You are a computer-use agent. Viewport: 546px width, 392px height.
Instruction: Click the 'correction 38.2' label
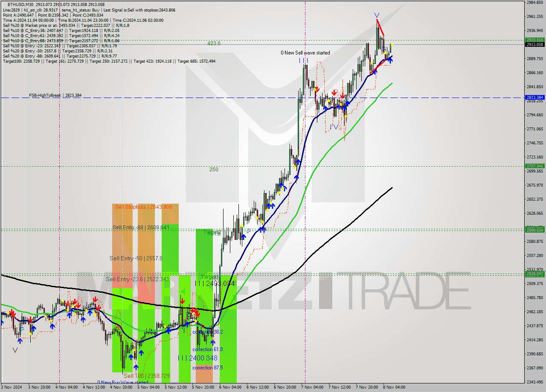[x=207, y=332]
